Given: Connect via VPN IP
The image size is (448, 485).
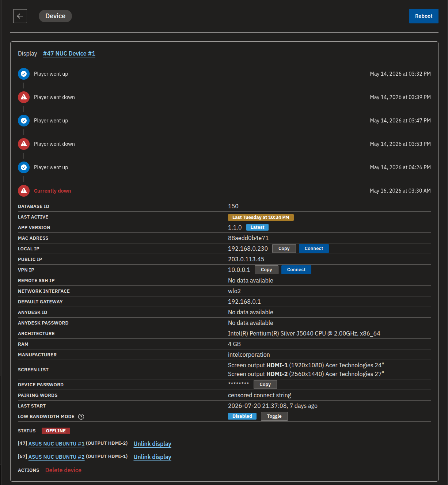Looking at the screenshot, I should (x=296, y=270).
